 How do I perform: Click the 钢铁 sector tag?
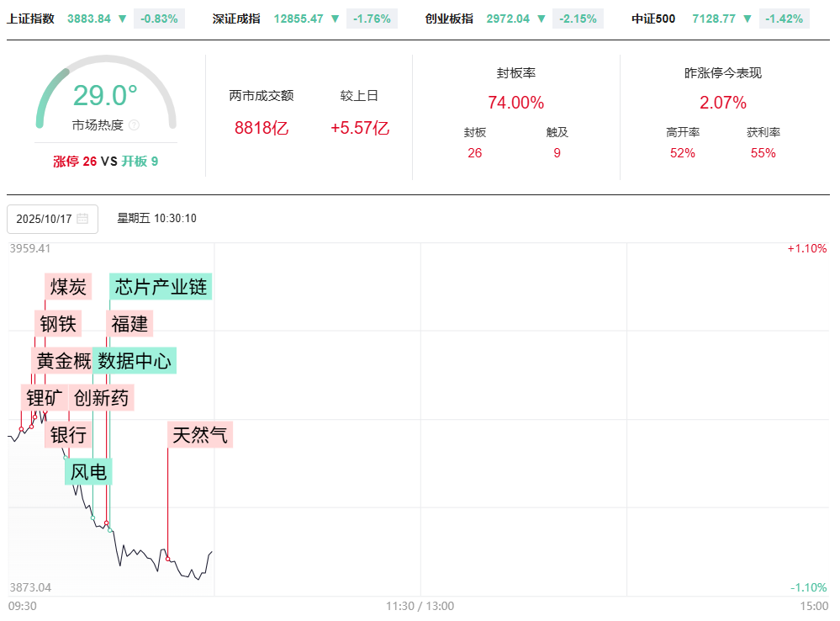pyautogui.click(x=58, y=323)
